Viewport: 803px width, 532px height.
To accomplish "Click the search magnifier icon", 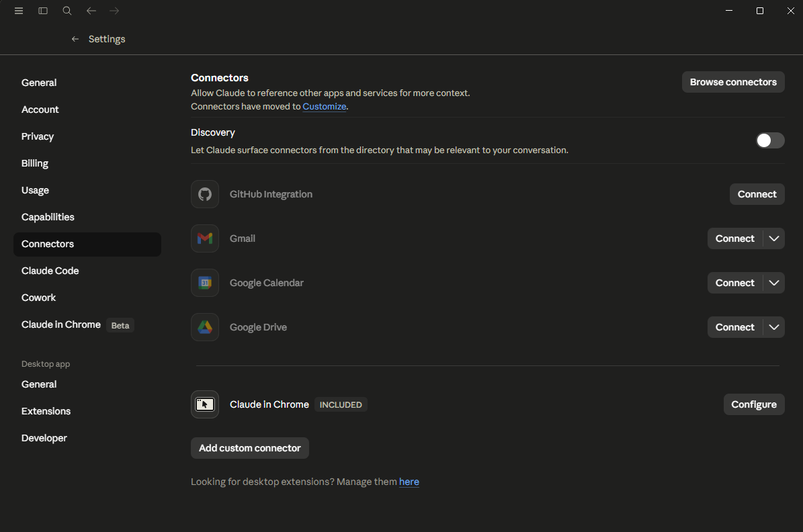I will [x=67, y=11].
